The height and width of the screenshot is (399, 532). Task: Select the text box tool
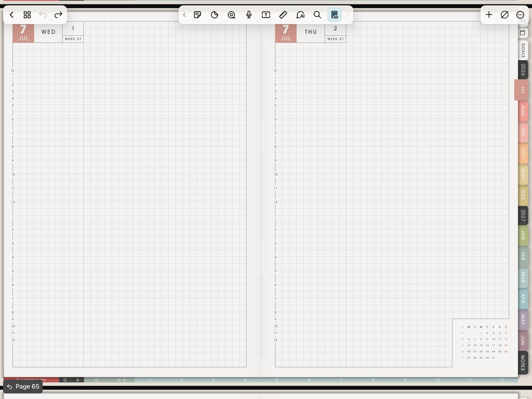click(266, 15)
